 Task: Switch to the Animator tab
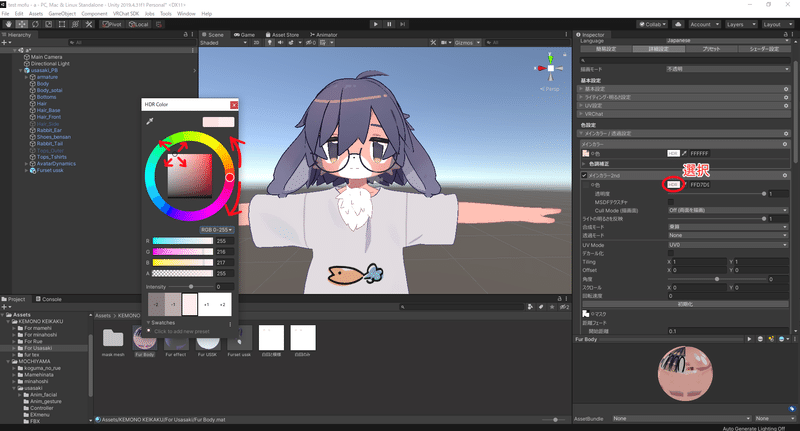pos(323,35)
